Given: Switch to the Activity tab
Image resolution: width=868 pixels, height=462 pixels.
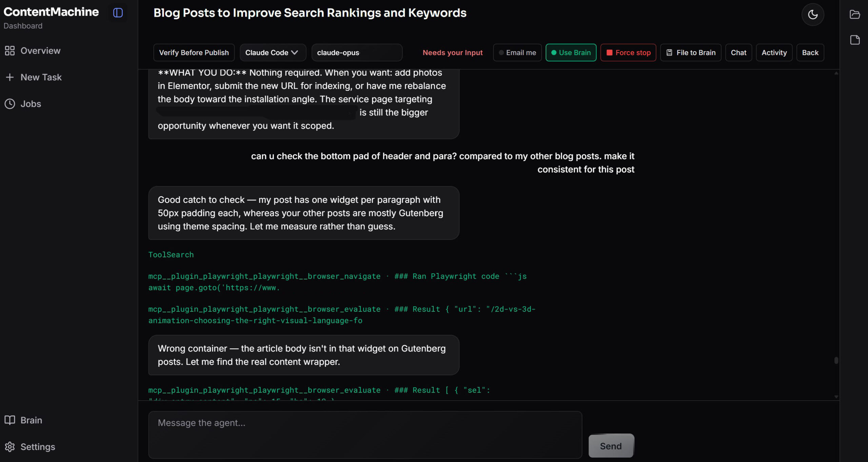Looking at the screenshot, I should (774, 53).
